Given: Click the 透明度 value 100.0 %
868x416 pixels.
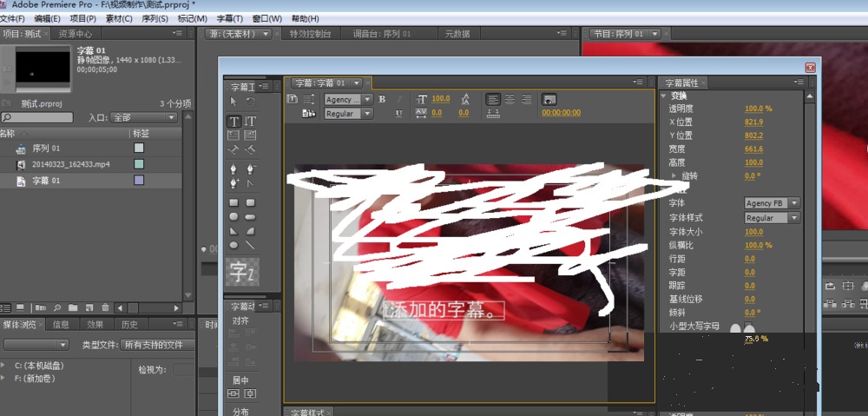Looking at the screenshot, I should coord(758,109).
